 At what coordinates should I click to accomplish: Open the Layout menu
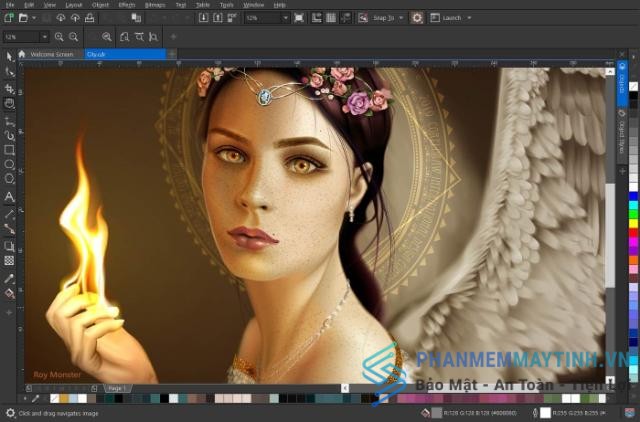click(73, 5)
